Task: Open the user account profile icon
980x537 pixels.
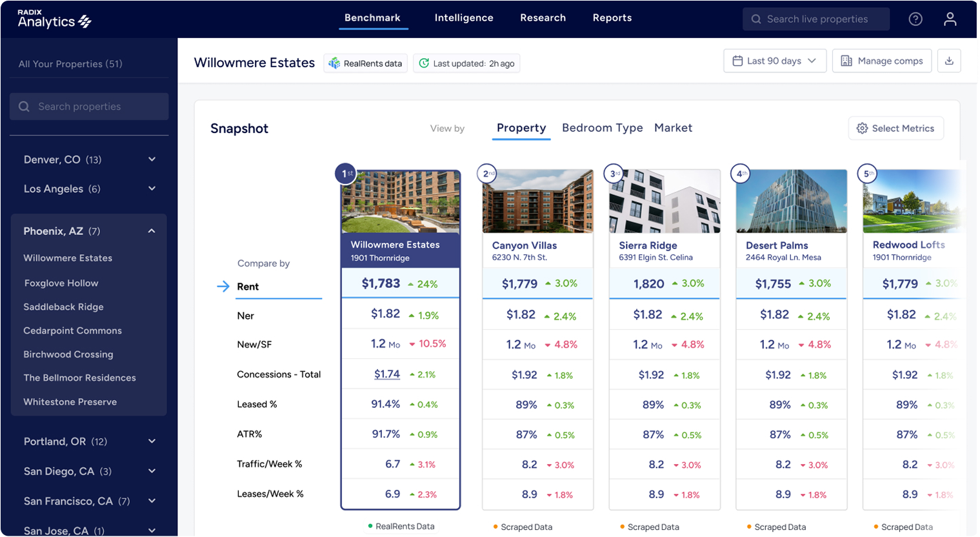Action: pos(950,19)
